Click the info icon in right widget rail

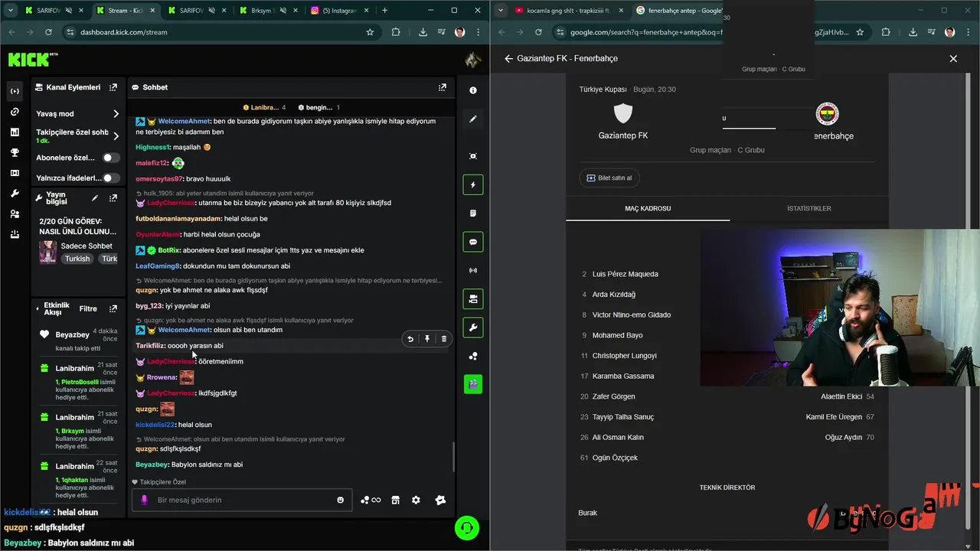473,90
